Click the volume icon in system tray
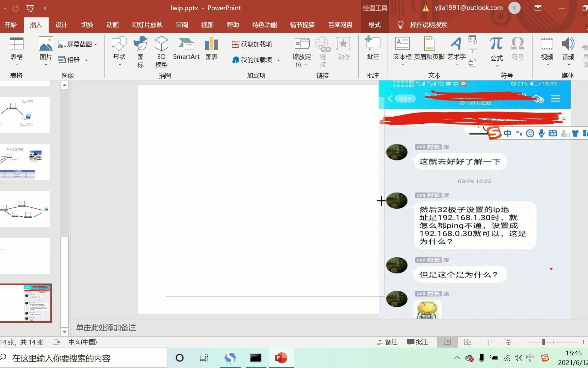This screenshot has height=368, width=588. tap(518, 358)
